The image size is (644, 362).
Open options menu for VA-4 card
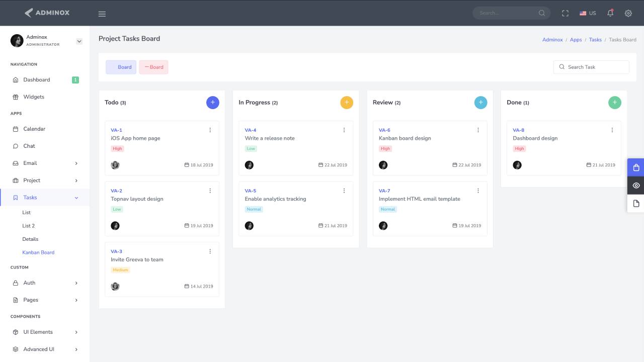[344, 130]
